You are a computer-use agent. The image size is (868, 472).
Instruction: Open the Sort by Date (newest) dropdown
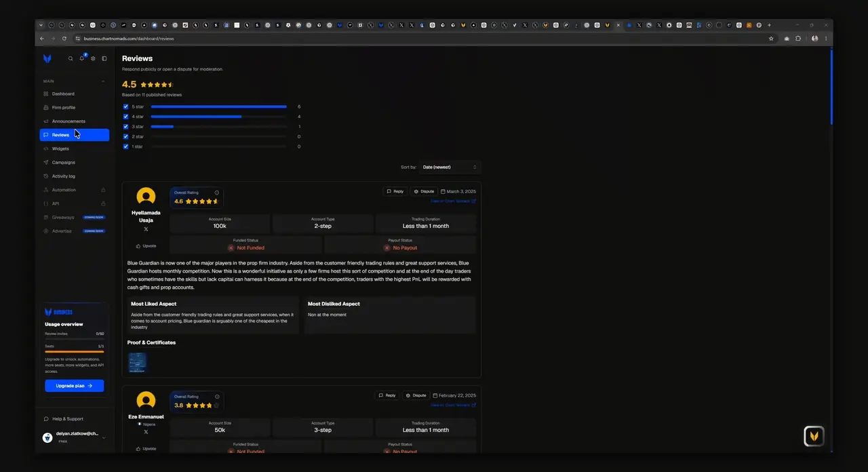[450, 167]
